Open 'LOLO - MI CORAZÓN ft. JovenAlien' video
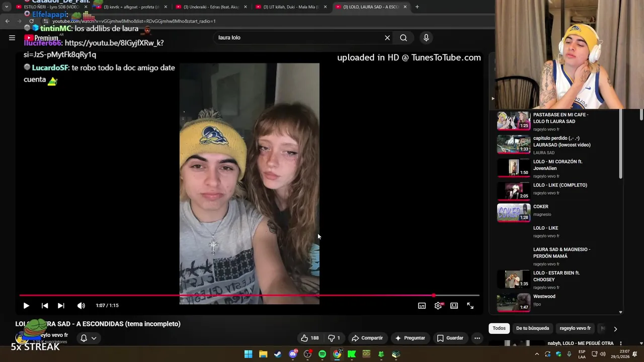 click(557, 165)
